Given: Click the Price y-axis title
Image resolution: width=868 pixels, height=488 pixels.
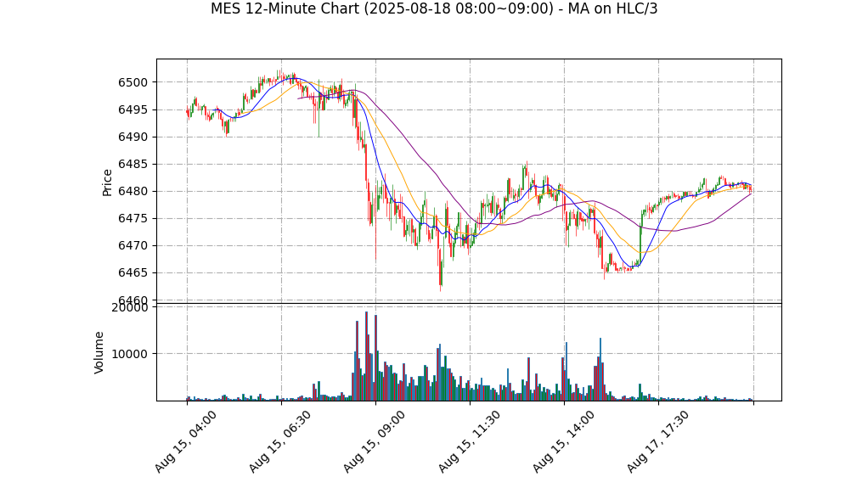Looking at the screenshot, I should (x=107, y=182).
